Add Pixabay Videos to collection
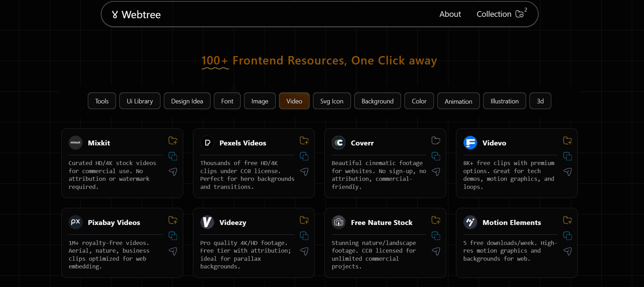This screenshot has height=287, width=644. (x=173, y=220)
